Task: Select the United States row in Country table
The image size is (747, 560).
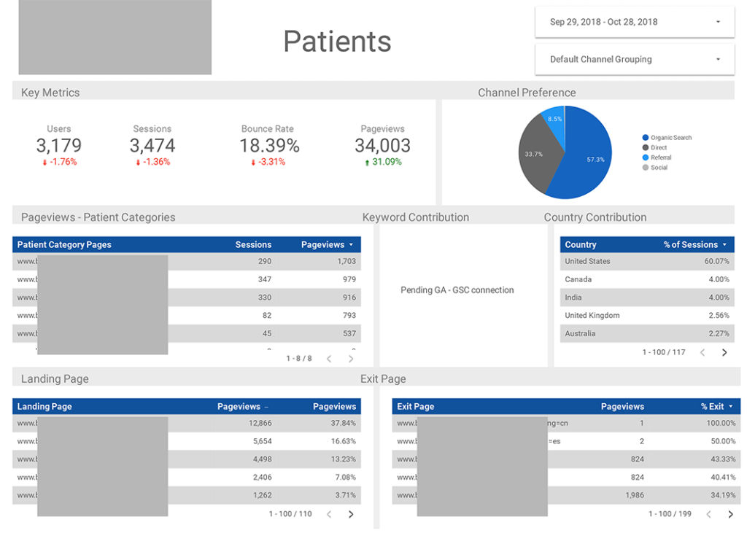Action: point(642,261)
